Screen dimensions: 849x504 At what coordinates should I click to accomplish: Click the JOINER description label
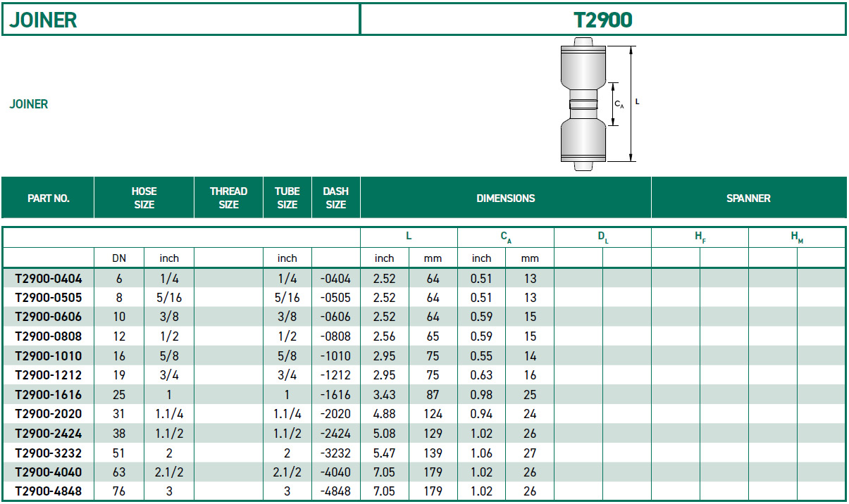[29, 104]
